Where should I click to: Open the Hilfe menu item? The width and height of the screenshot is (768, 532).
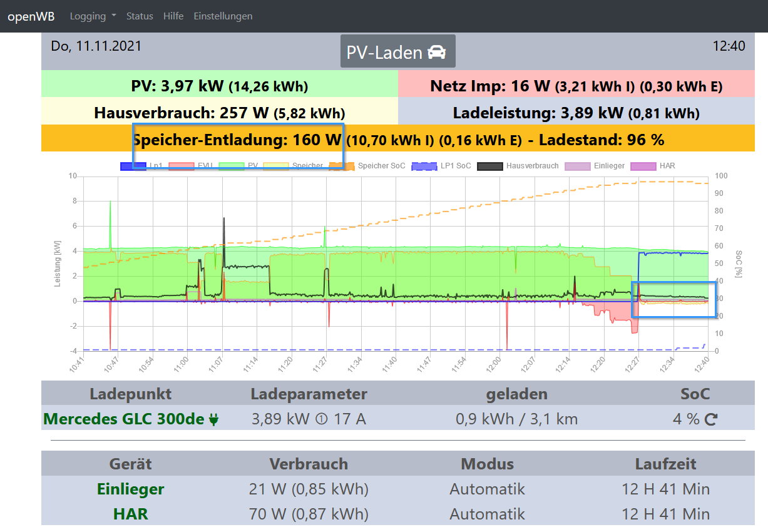click(x=173, y=16)
